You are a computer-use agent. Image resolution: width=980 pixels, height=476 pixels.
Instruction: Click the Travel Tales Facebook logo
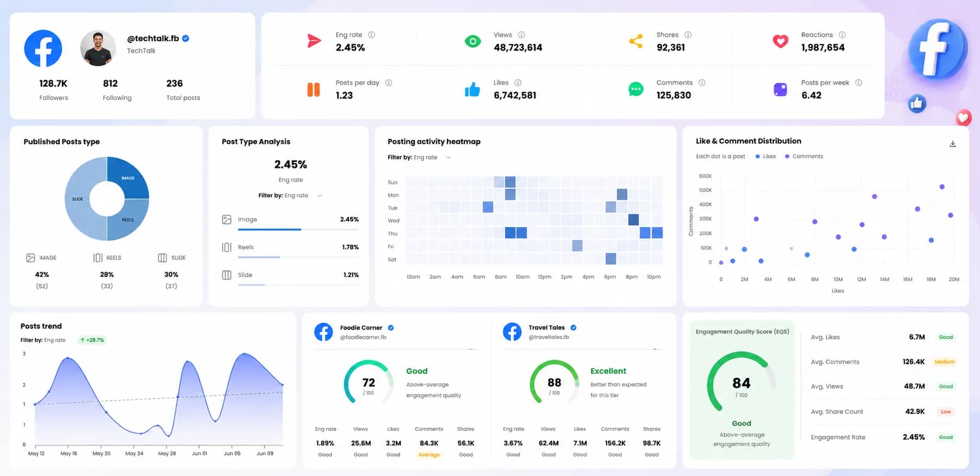coord(512,332)
